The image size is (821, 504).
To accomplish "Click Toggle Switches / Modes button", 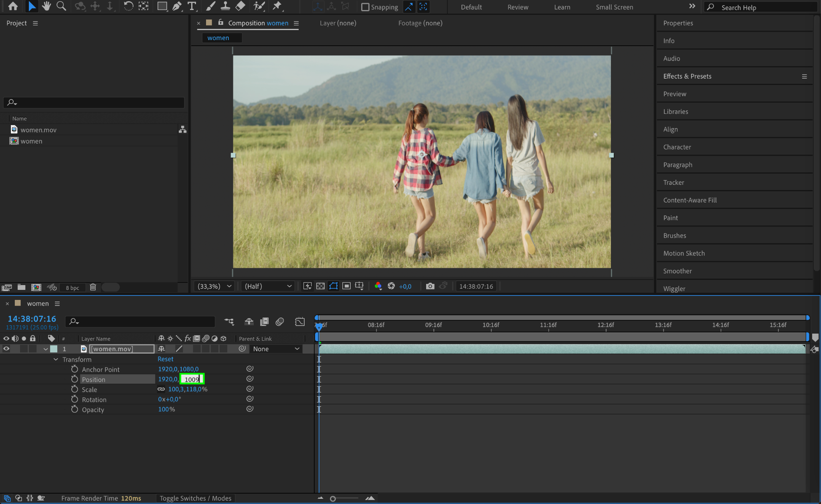I will pyautogui.click(x=195, y=498).
